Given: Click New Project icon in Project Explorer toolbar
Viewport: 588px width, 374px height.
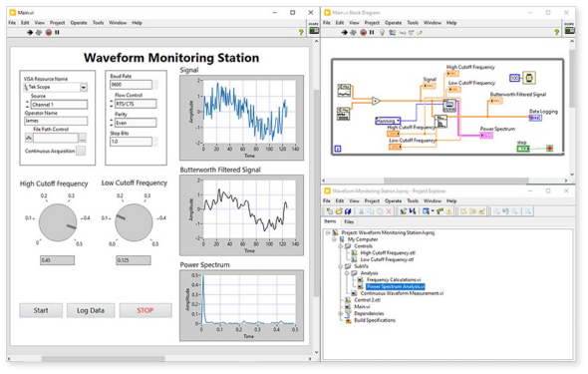Looking at the screenshot, I should (330, 211).
